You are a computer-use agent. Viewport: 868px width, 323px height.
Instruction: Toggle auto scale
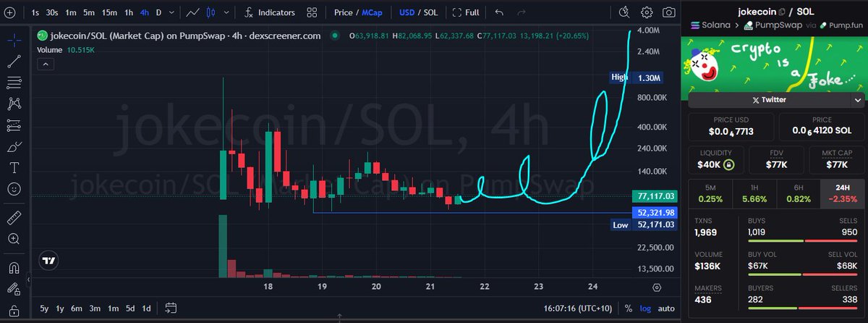(x=666, y=308)
